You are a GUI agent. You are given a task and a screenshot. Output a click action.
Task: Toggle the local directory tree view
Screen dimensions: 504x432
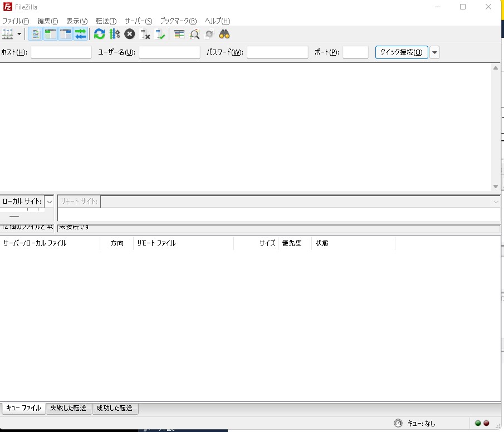point(51,34)
